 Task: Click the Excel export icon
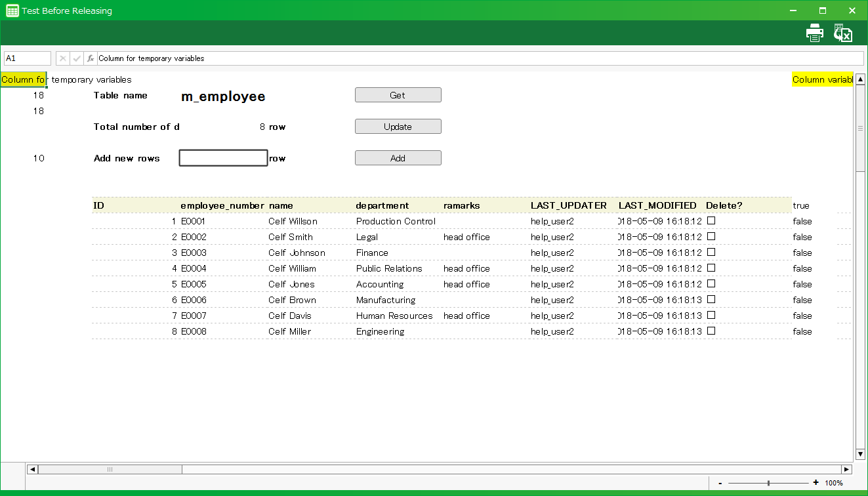tap(842, 33)
